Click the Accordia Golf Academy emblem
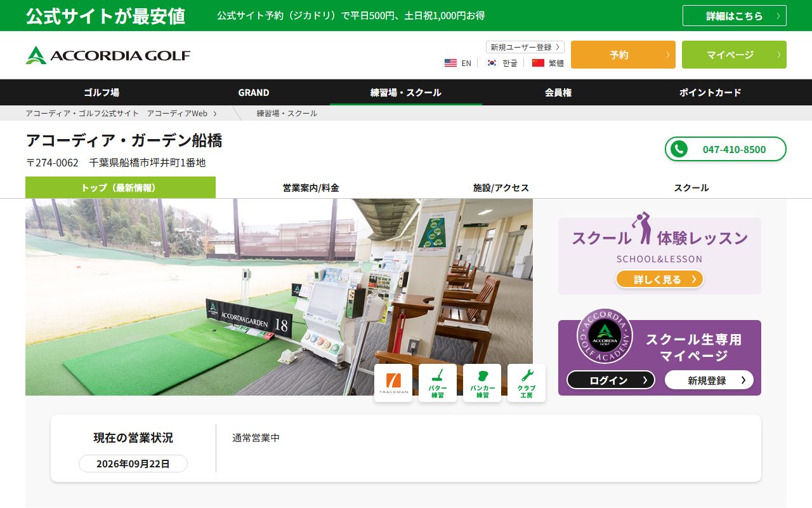This screenshot has width=812, height=508. [x=605, y=336]
